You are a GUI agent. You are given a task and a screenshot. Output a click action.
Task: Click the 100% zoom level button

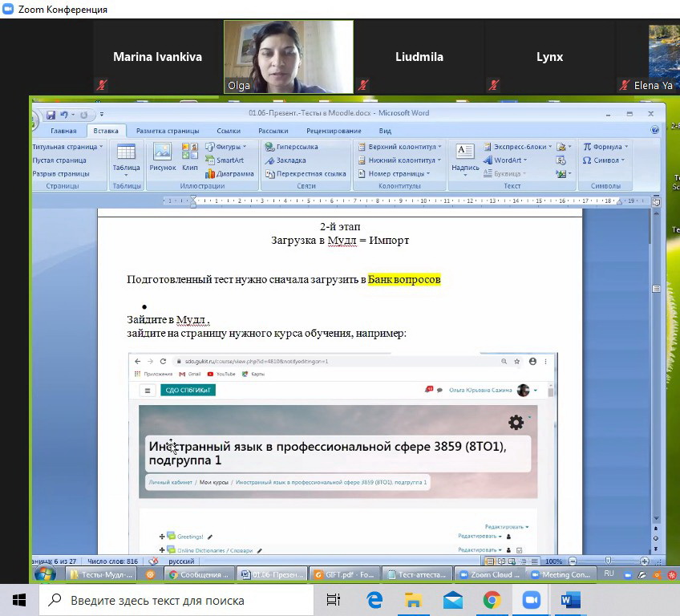coord(554,561)
